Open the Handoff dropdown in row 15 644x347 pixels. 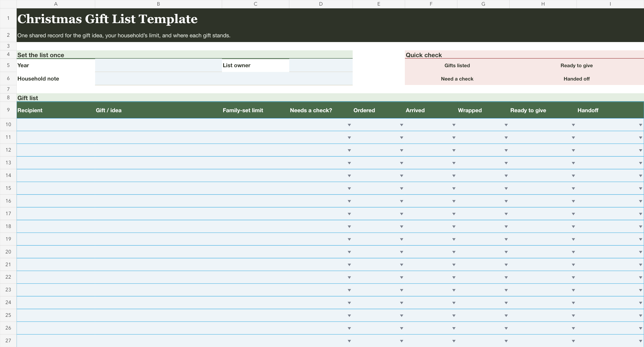tap(640, 189)
